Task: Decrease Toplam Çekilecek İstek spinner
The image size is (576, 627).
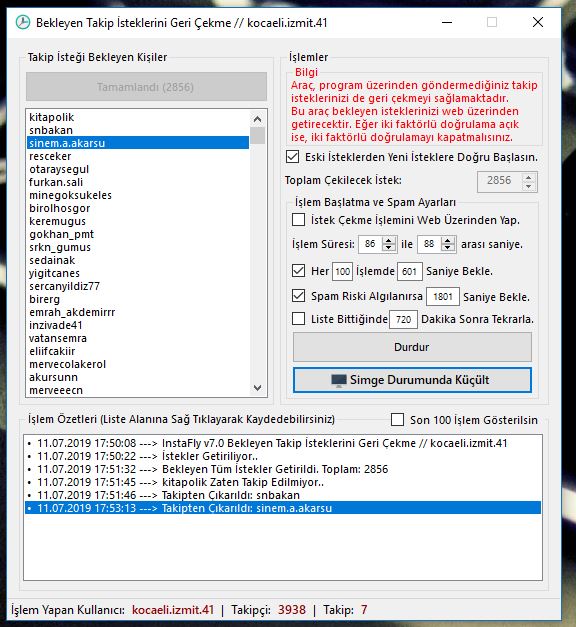Action: click(x=529, y=186)
